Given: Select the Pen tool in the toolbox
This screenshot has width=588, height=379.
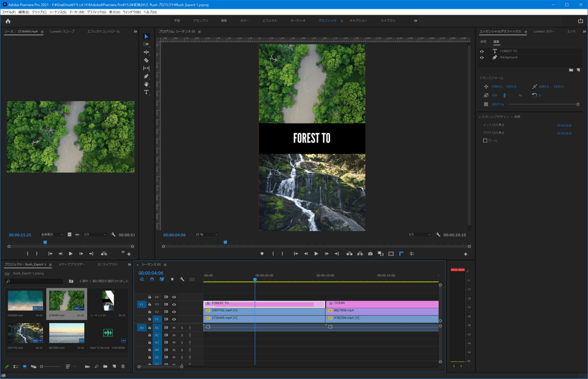Looking at the screenshot, I should coord(146,76).
